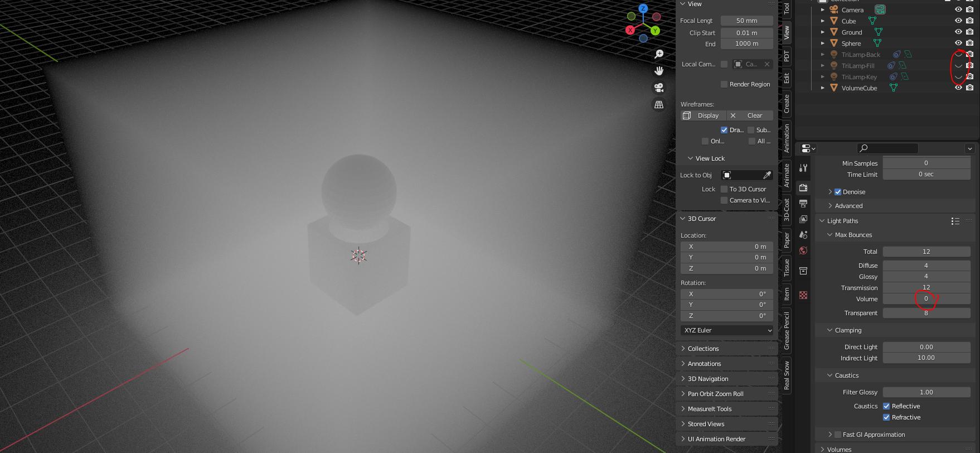Switch to the Edit sidebar tab
The width and height of the screenshot is (980, 453).
point(787,78)
